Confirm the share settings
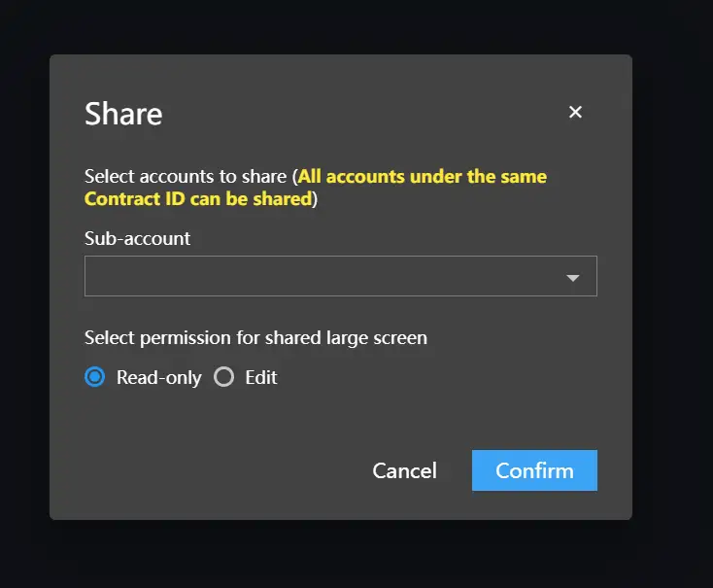This screenshot has height=588, width=713. pos(534,470)
